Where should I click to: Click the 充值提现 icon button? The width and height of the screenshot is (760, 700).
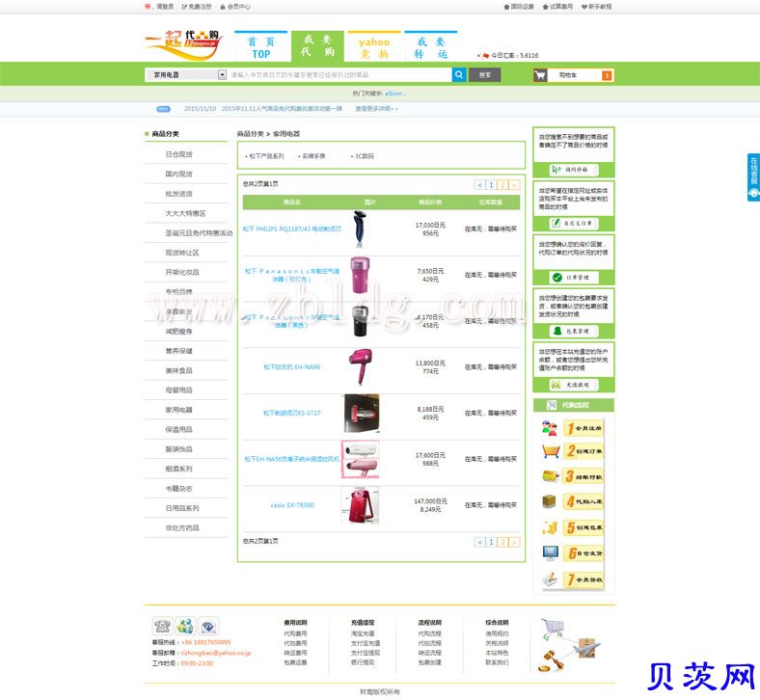click(574, 385)
